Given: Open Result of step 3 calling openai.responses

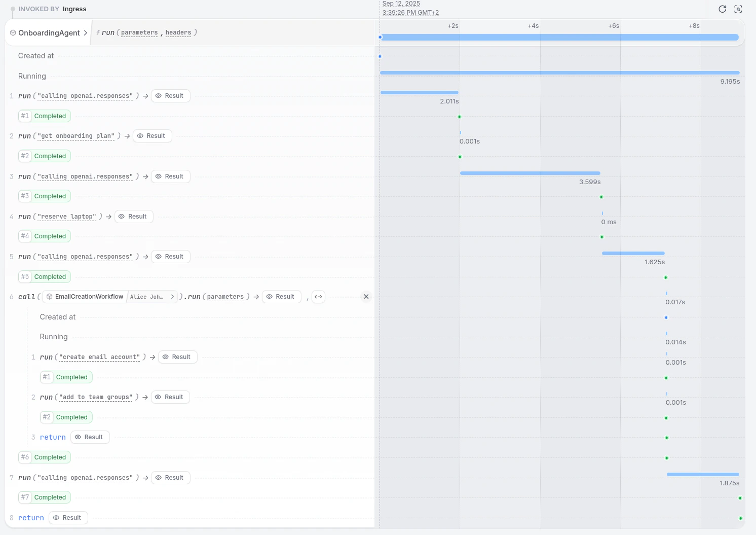Looking at the screenshot, I should tap(171, 176).
